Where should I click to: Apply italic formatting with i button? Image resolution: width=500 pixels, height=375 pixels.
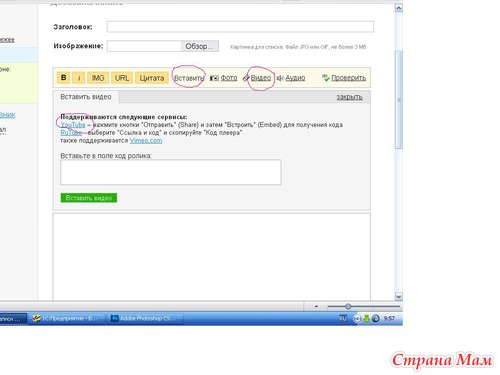[79, 78]
